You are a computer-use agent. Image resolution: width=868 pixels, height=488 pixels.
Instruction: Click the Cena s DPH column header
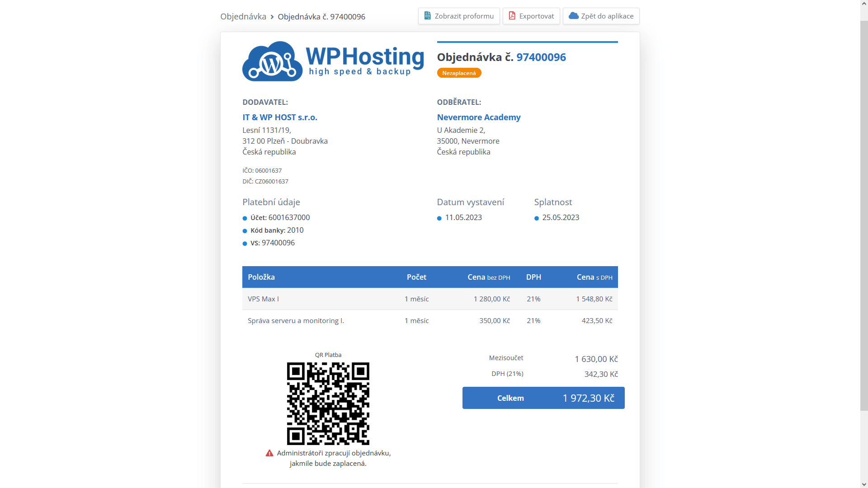[x=594, y=277]
